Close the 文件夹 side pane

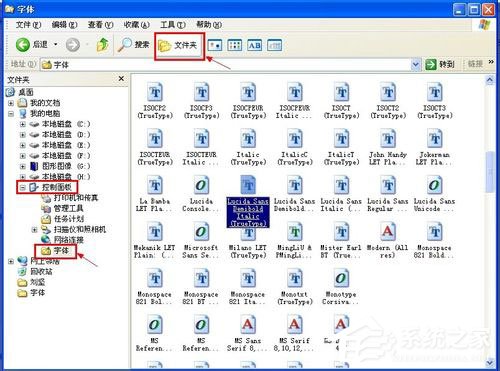pyautogui.click(x=121, y=79)
